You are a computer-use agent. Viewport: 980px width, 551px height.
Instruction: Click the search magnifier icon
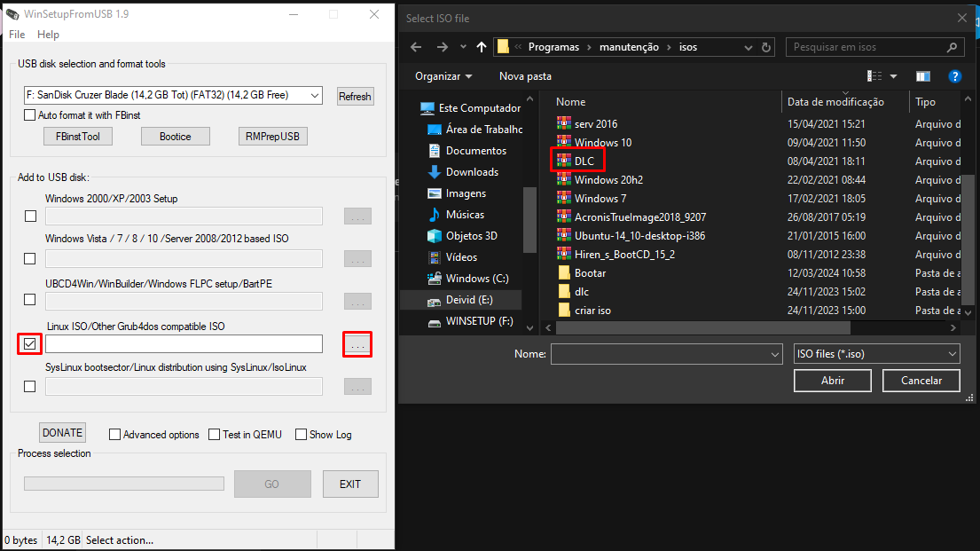[x=952, y=47]
